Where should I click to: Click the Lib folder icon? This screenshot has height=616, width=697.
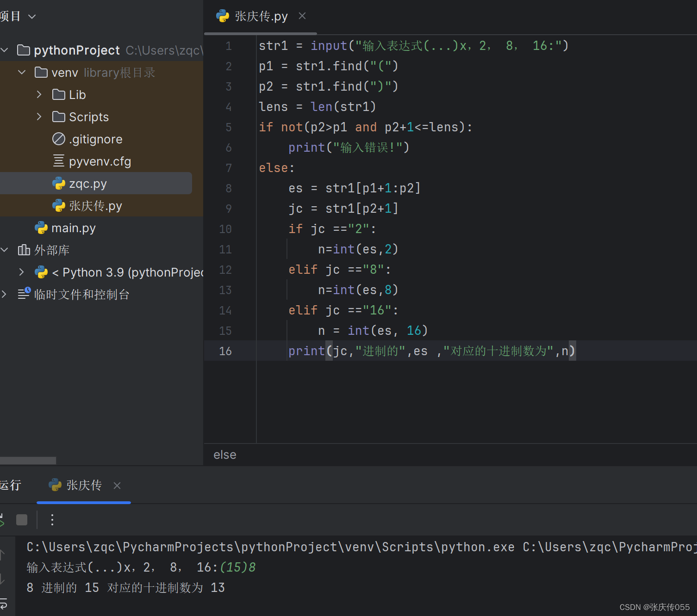pos(59,94)
